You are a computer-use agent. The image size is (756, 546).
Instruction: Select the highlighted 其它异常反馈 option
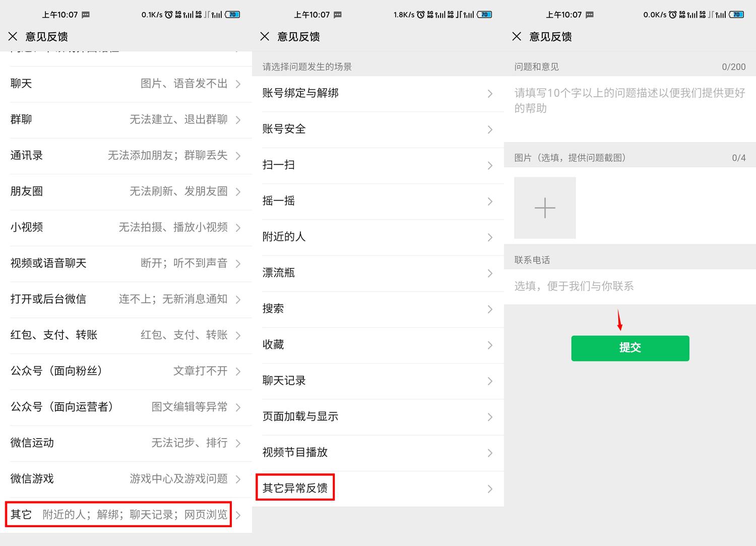[295, 488]
